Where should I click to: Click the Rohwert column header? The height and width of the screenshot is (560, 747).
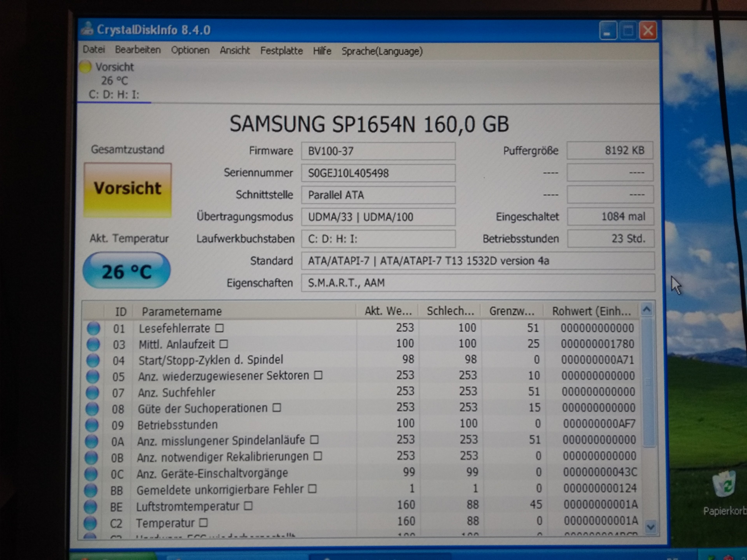point(591,311)
